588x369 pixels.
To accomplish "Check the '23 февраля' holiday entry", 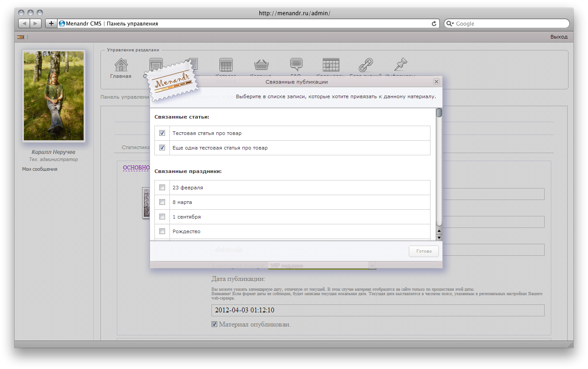I will (x=162, y=187).
